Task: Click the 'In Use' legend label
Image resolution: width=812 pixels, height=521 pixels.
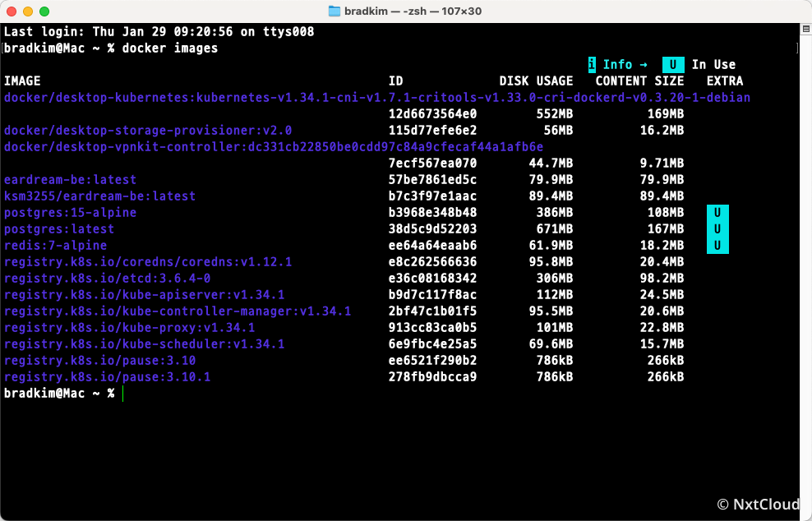Action: [713, 65]
